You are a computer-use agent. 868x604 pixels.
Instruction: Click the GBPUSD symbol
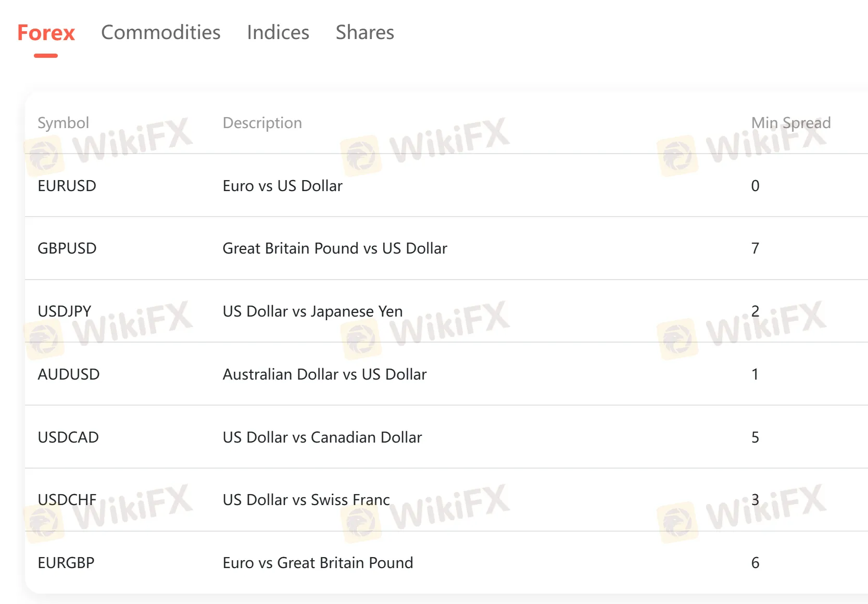click(x=67, y=248)
